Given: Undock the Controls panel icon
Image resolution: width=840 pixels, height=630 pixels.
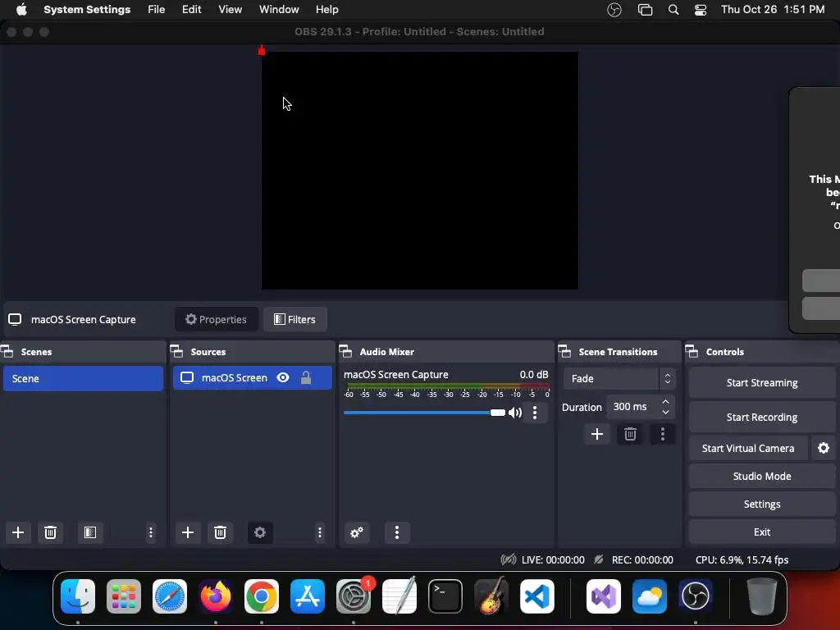Looking at the screenshot, I should tap(692, 352).
